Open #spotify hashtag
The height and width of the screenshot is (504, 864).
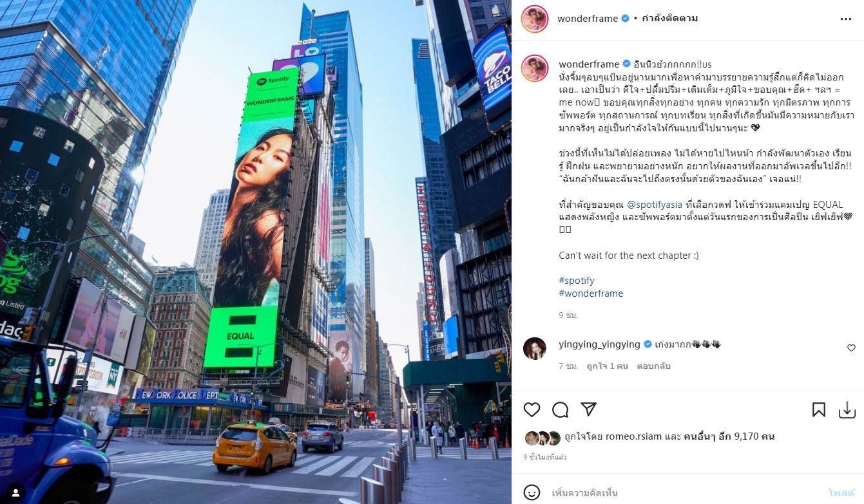[x=577, y=281]
